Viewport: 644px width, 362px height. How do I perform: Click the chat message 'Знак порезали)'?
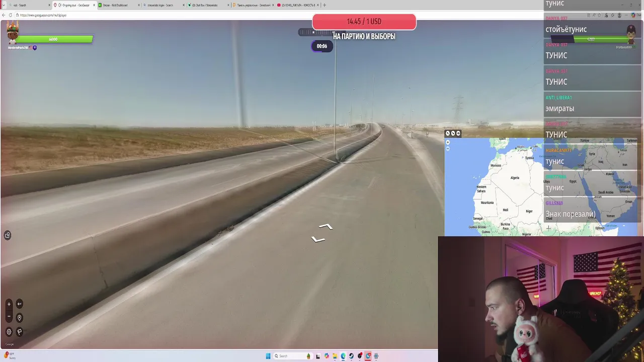coord(571,214)
